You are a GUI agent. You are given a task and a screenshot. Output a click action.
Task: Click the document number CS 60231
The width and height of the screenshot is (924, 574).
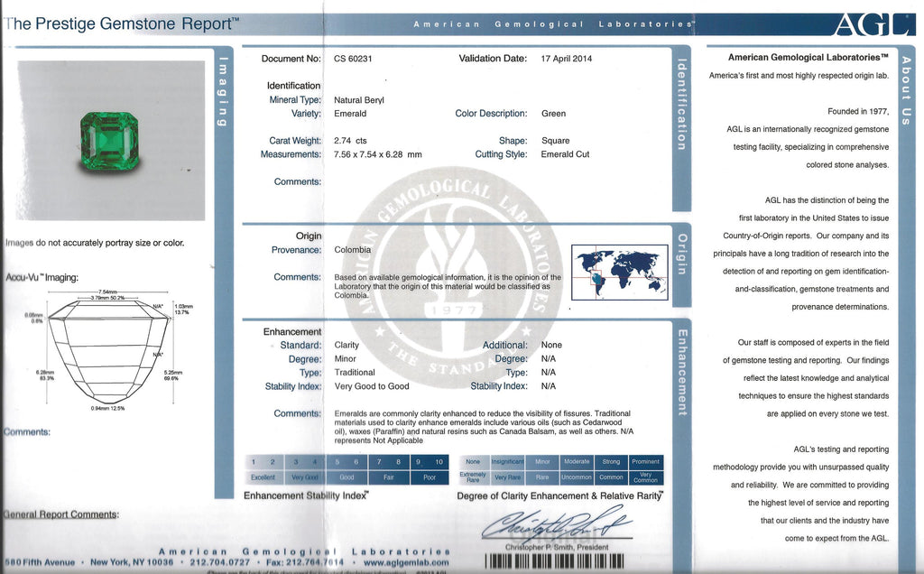[353, 59]
